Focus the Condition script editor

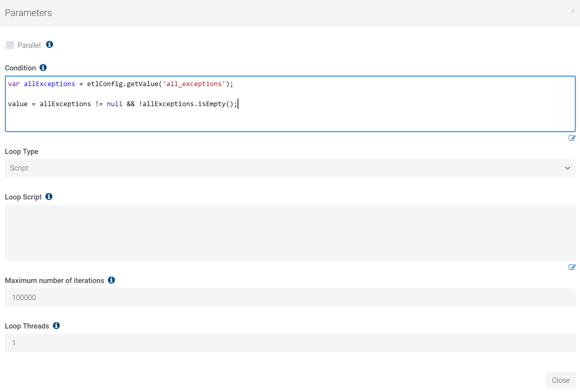[x=290, y=120]
